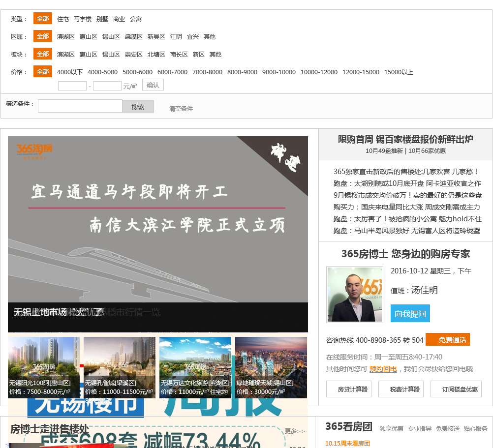Filter price range 9000-10000
Viewport: 493px width, 448px height.
click(279, 72)
